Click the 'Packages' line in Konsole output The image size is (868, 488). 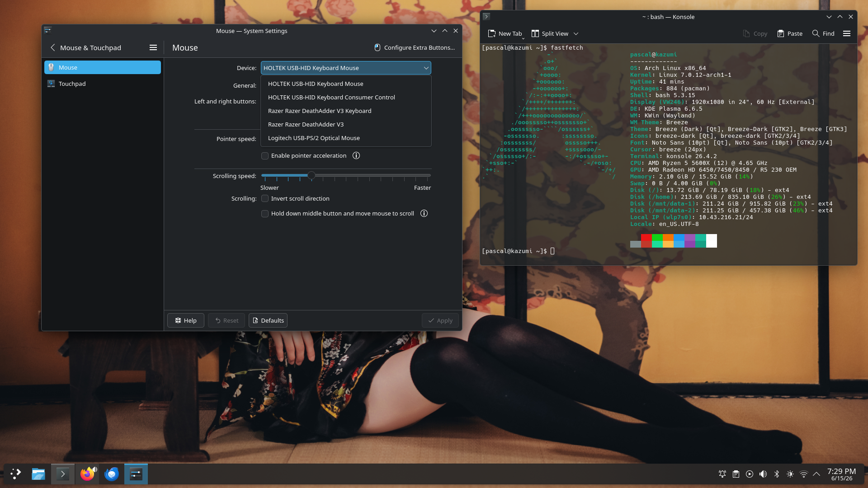pyautogui.click(x=670, y=88)
